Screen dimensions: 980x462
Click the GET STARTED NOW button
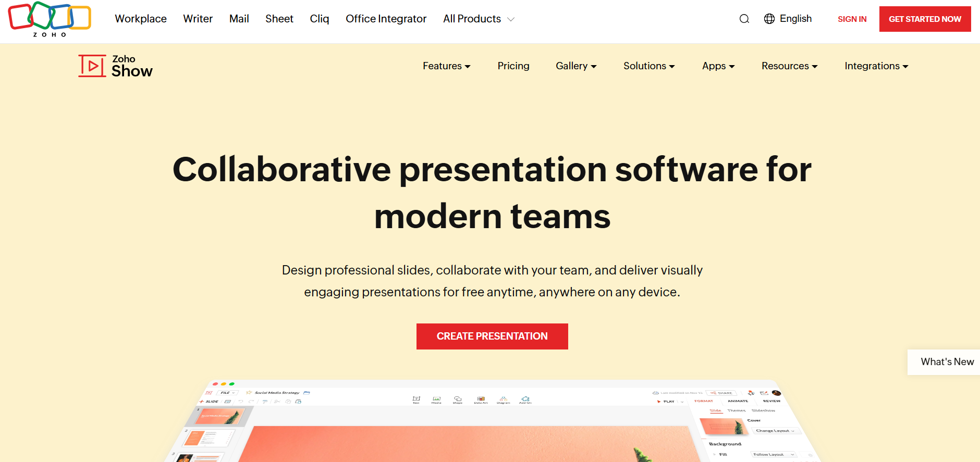click(925, 19)
